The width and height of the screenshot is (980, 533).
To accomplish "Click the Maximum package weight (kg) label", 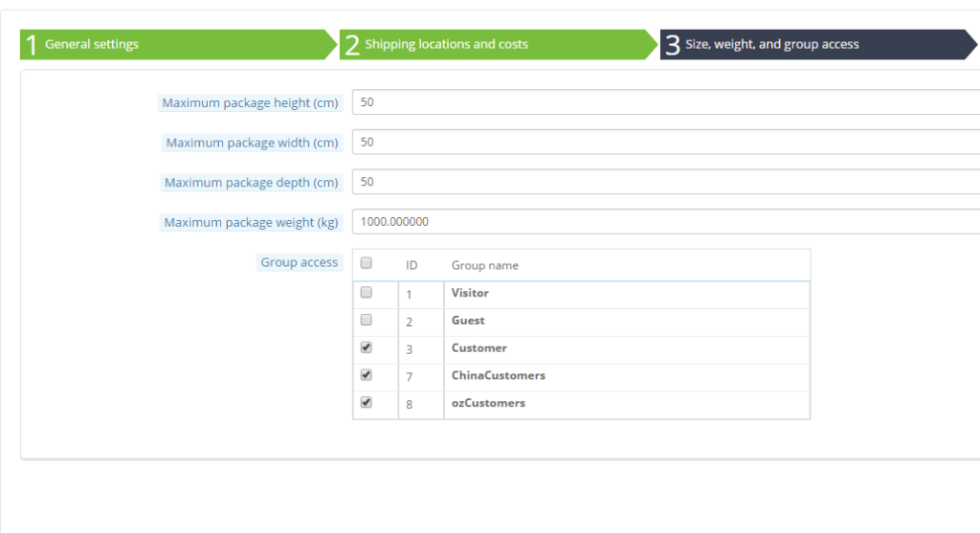I will 251,222.
